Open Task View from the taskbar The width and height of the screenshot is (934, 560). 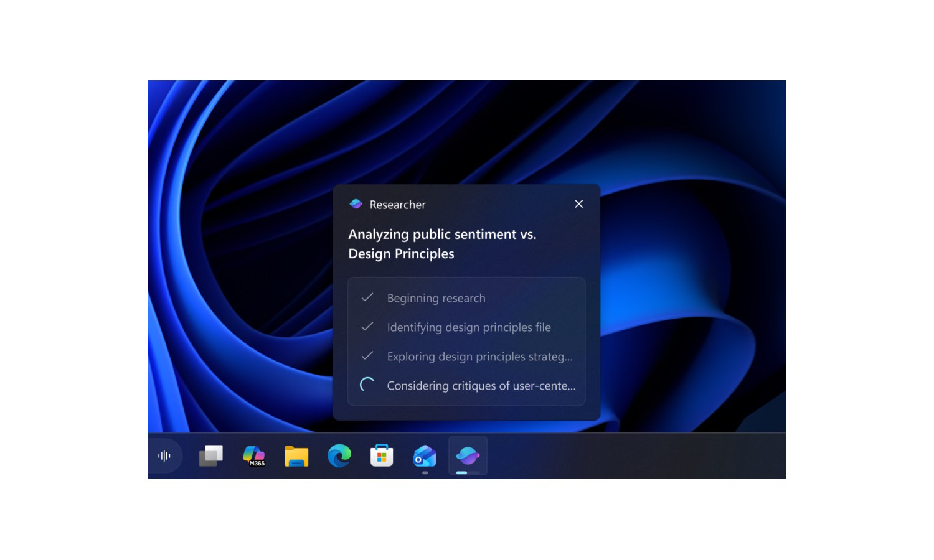point(210,456)
